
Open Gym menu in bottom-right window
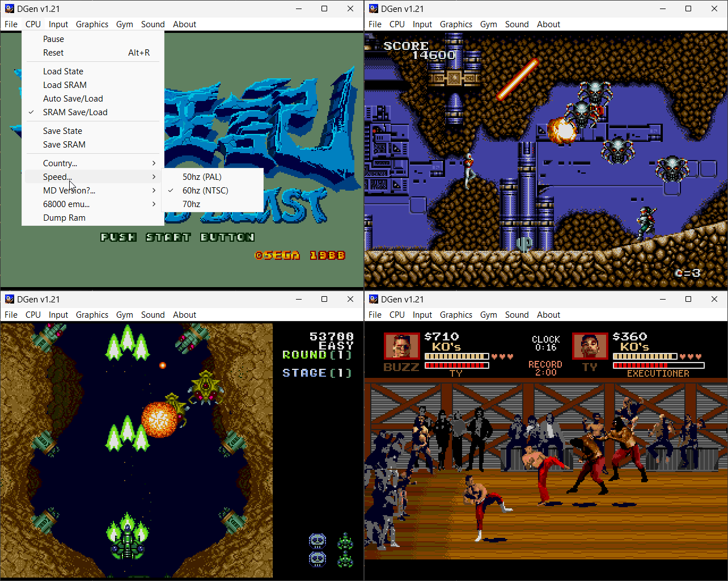point(489,315)
